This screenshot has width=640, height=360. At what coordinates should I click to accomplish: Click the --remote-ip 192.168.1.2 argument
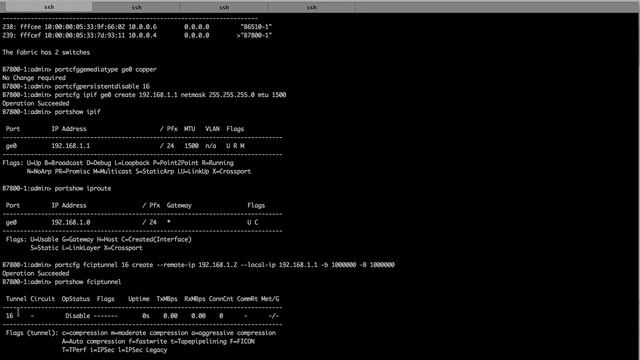click(x=197, y=265)
